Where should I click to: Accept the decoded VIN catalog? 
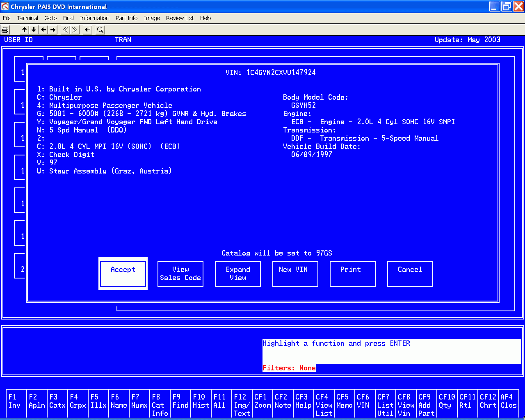tap(123, 274)
